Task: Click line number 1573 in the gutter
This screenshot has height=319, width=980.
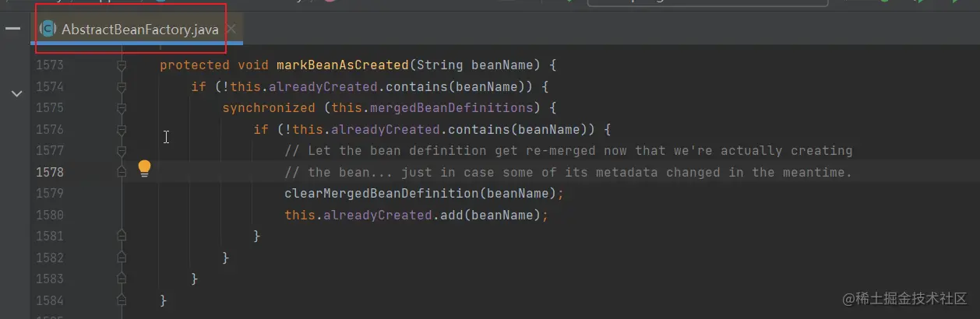Action: pyautogui.click(x=50, y=65)
